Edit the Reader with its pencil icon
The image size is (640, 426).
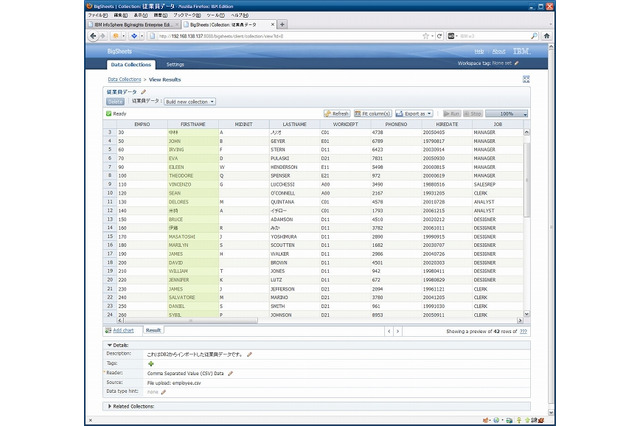(230, 373)
